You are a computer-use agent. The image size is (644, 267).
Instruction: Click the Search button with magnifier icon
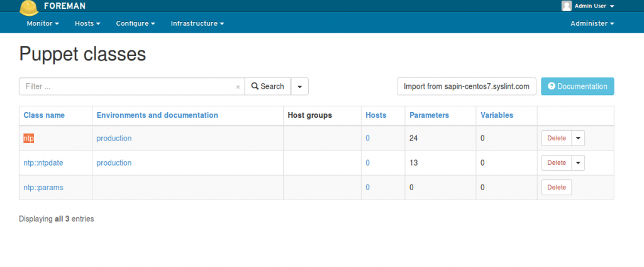coord(268,86)
